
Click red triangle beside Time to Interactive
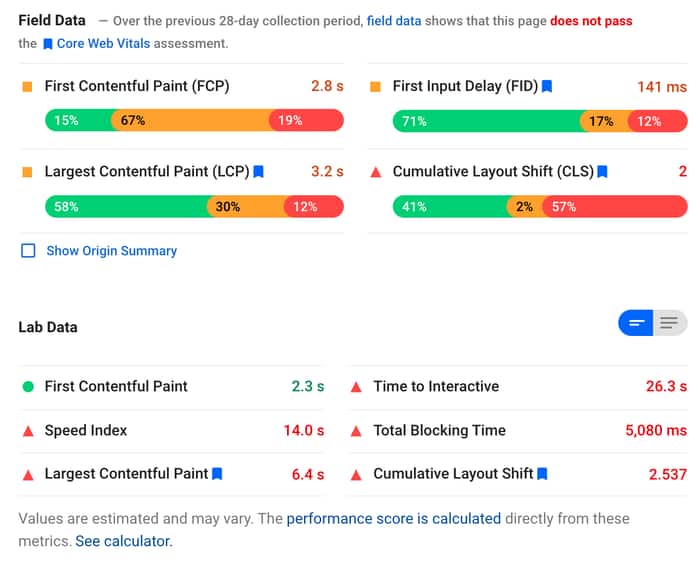[356, 387]
